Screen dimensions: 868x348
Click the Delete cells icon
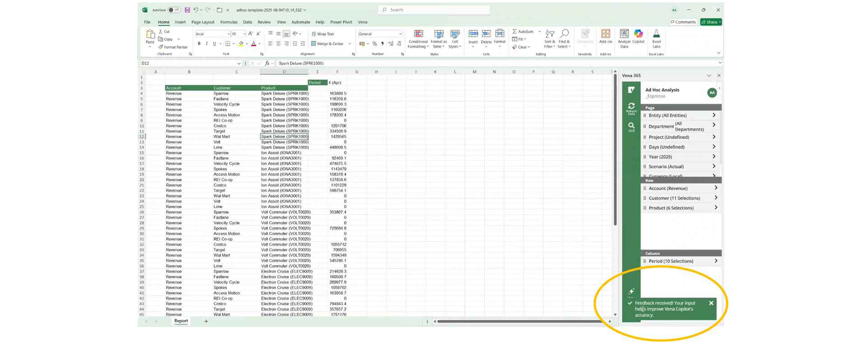pos(486,34)
